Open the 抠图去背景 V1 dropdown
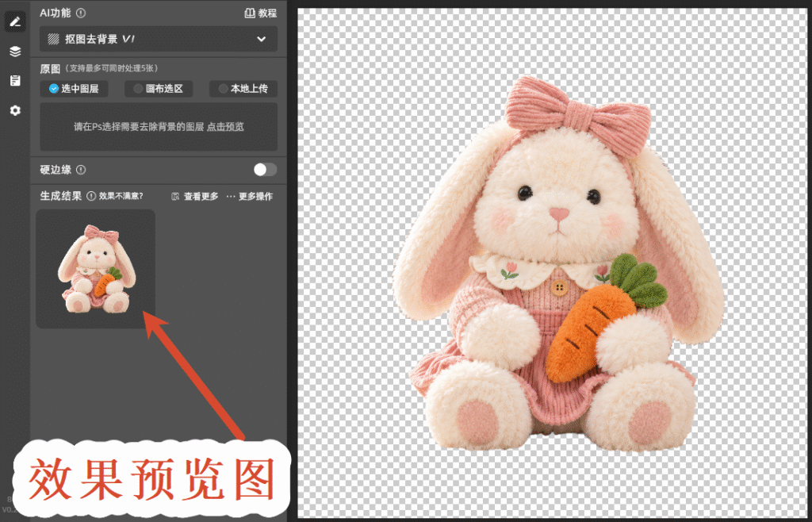The width and height of the screenshot is (812, 522). pyautogui.click(x=159, y=39)
